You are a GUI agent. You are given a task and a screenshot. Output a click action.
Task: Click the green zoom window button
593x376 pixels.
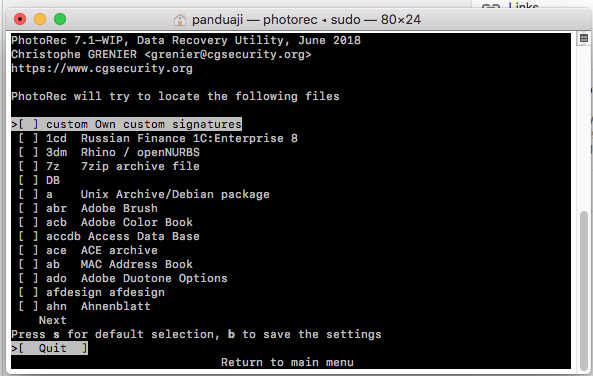[x=60, y=19]
